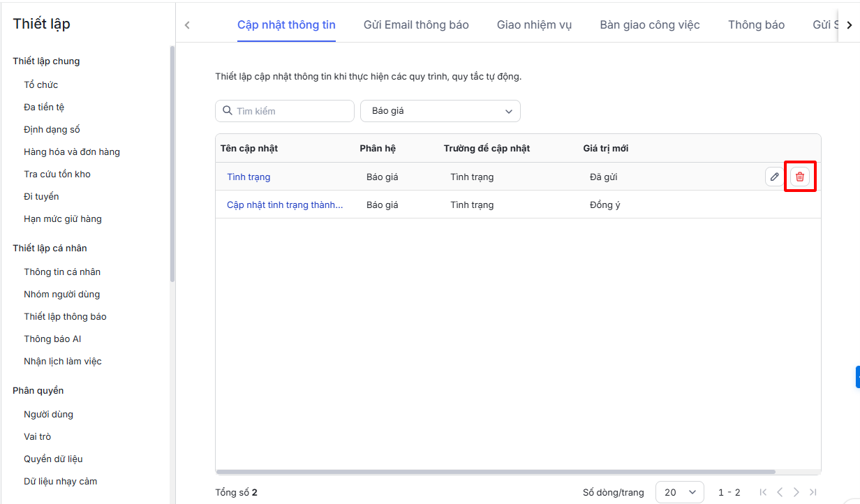This screenshot has height=504, width=860.
Task: Open Người dùng under Phân quyền
Action: pyautogui.click(x=48, y=415)
